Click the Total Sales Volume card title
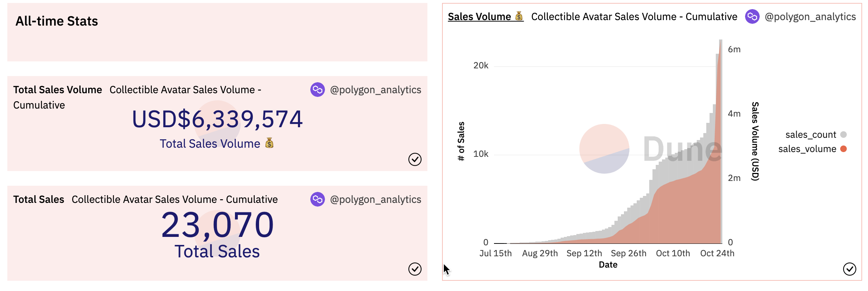The image size is (868, 291). (x=57, y=90)
